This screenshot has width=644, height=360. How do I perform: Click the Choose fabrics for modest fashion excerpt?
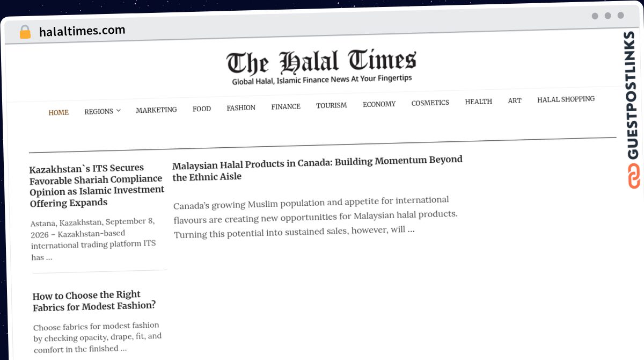pyautogui.click(x=97, y=337)
